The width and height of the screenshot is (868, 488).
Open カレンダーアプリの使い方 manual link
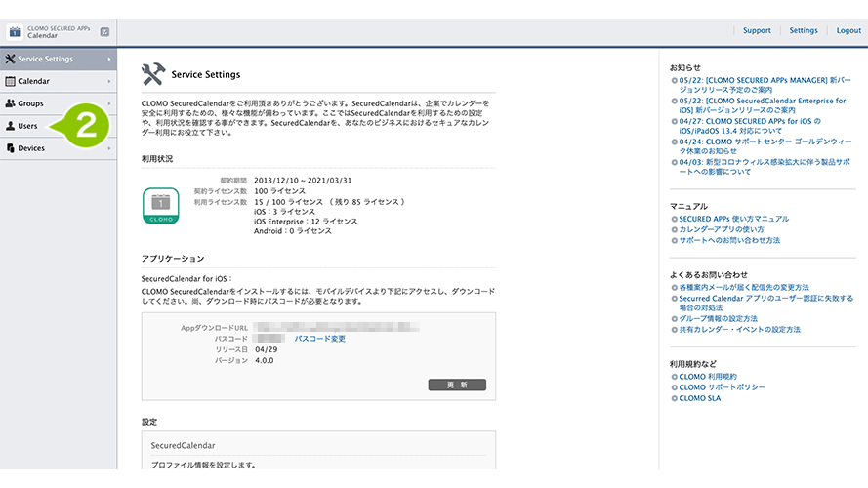tap(722, 229)
